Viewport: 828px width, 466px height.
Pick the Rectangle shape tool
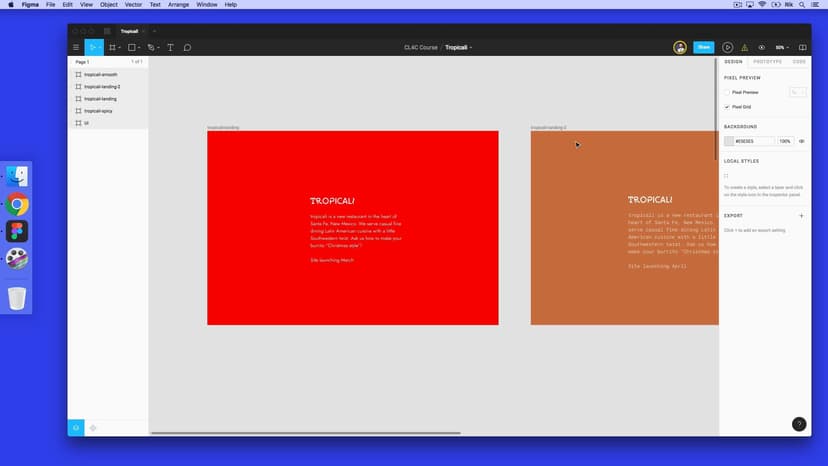tap(131, 47)
